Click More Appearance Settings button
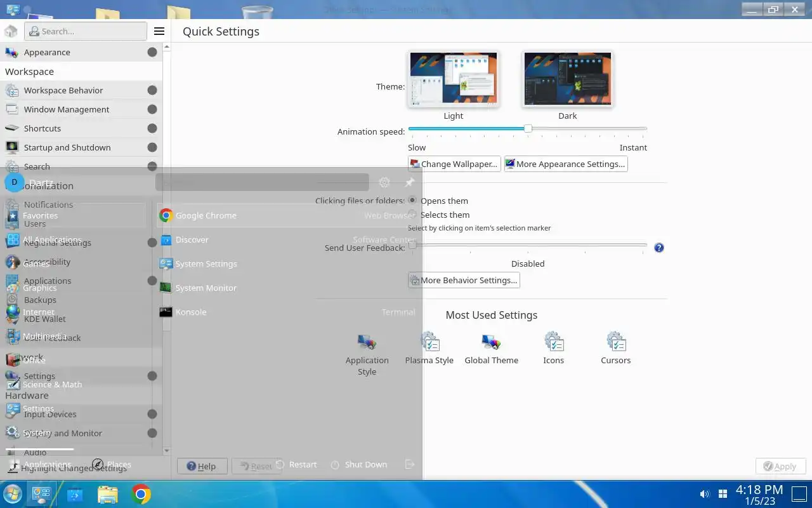This screenshot has width=812, height=508. coord(566,164)
